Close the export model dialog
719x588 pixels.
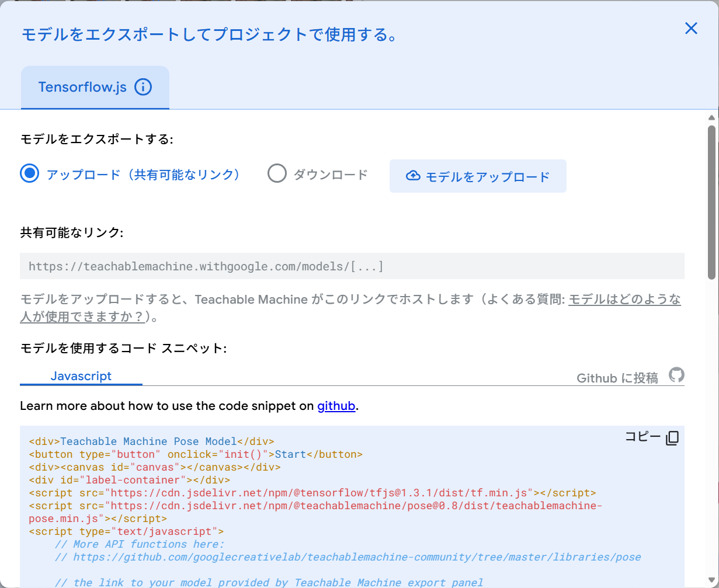[x=691, y=28]
